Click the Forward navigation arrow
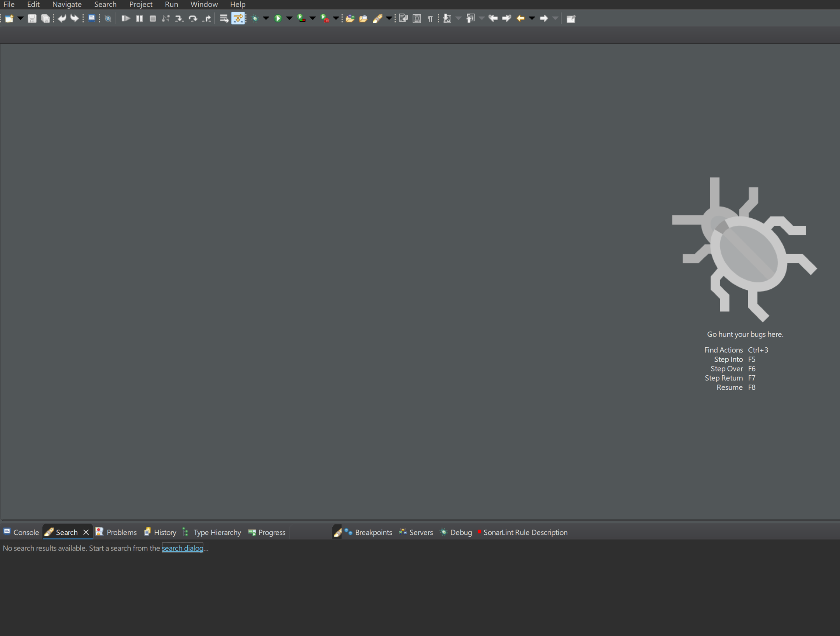This screenshot has width=840, height=636. 544,18
